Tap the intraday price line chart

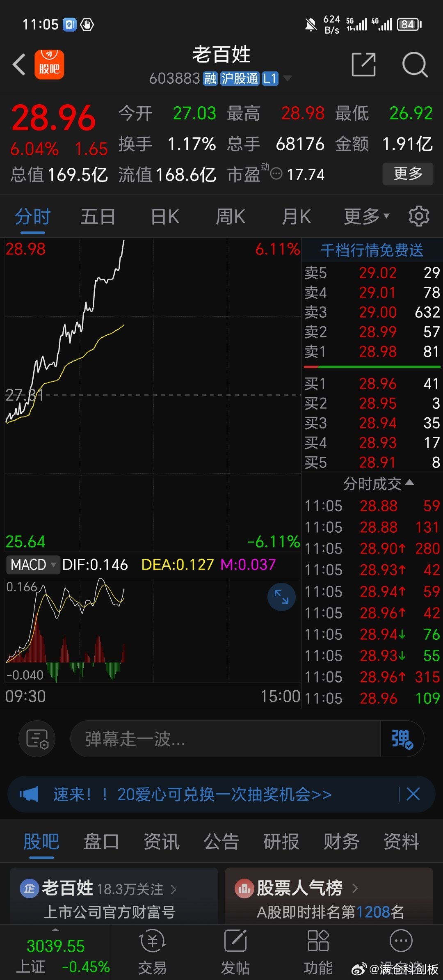click(153, 394)
